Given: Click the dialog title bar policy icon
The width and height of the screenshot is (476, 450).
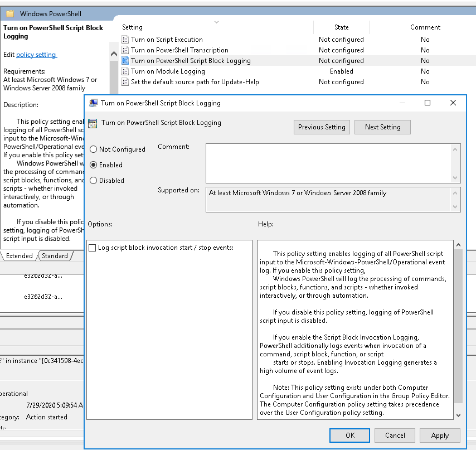Looking at the screenshot, I should (94, 103).
